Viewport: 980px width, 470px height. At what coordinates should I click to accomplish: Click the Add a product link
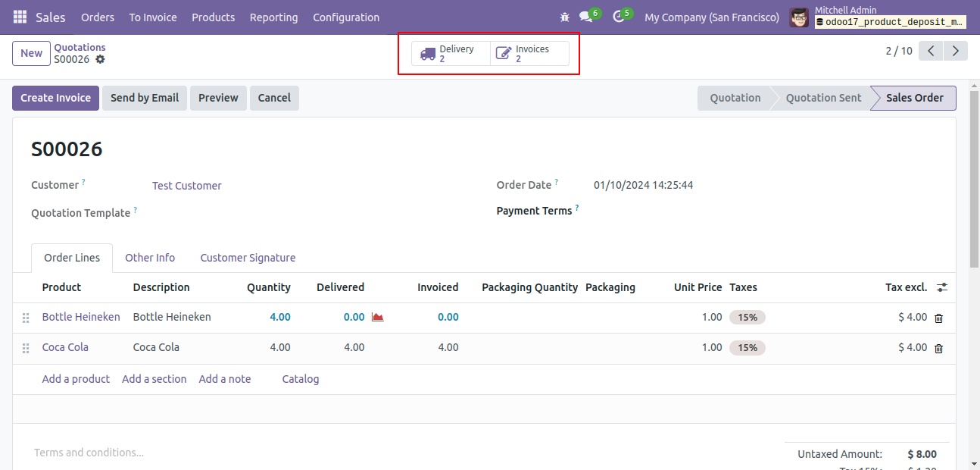coord(76,379)
